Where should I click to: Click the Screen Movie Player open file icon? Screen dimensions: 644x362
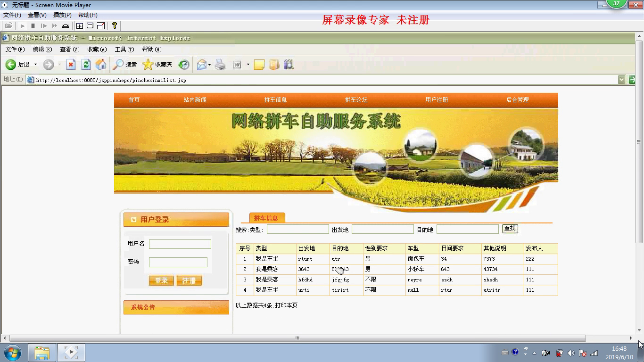[x=8, y=26]
